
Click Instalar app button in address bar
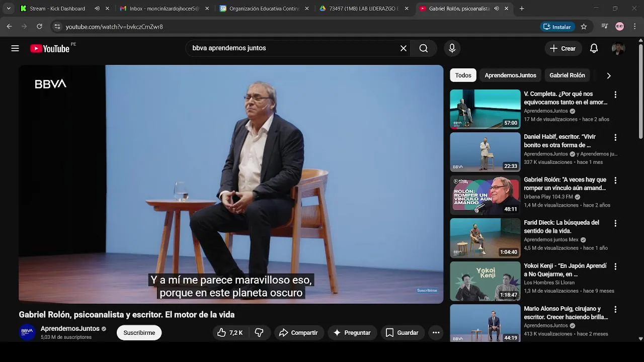pyautogui.click(x=557, y=27)
